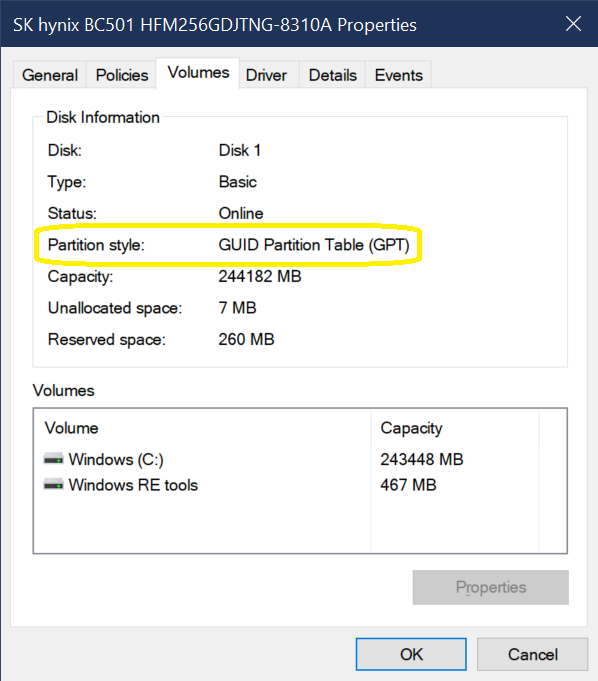Click the drive icon beside Windows RE tools
598x681 pixels.
click(54, 484)
